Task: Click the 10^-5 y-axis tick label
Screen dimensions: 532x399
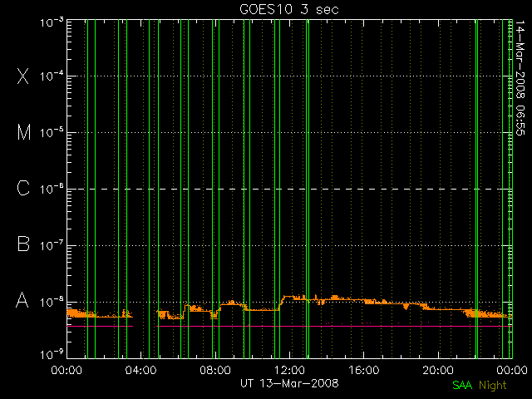Action: coord(52,132)
